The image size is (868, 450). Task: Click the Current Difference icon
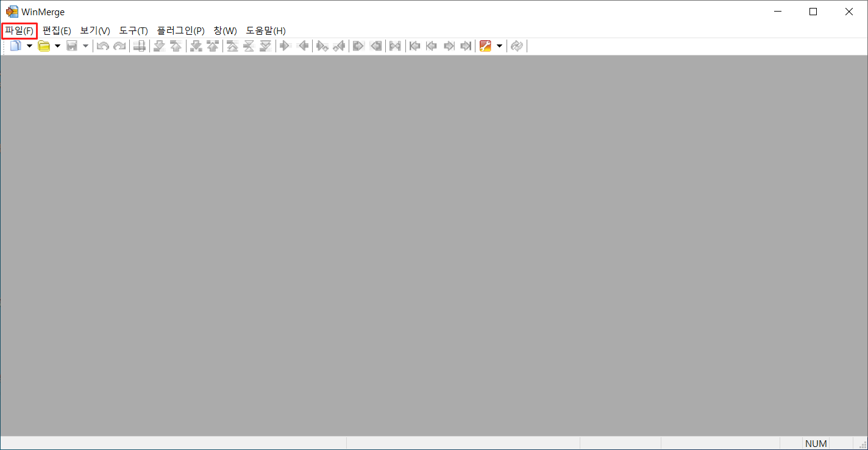249,46
